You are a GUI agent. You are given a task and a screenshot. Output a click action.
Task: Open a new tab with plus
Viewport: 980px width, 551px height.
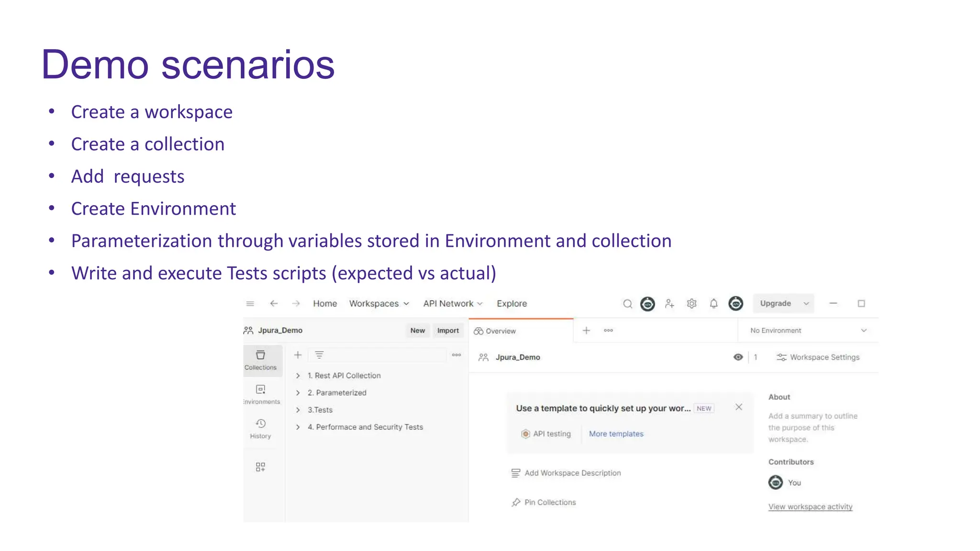pyautogui.click(x=586, y=331)
